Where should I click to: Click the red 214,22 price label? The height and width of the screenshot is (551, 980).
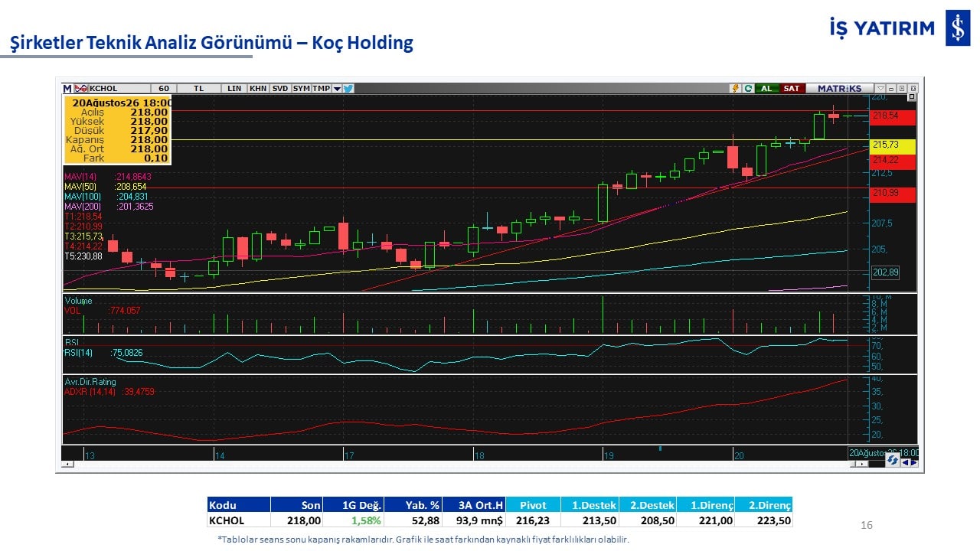click(x=893, y=161)
